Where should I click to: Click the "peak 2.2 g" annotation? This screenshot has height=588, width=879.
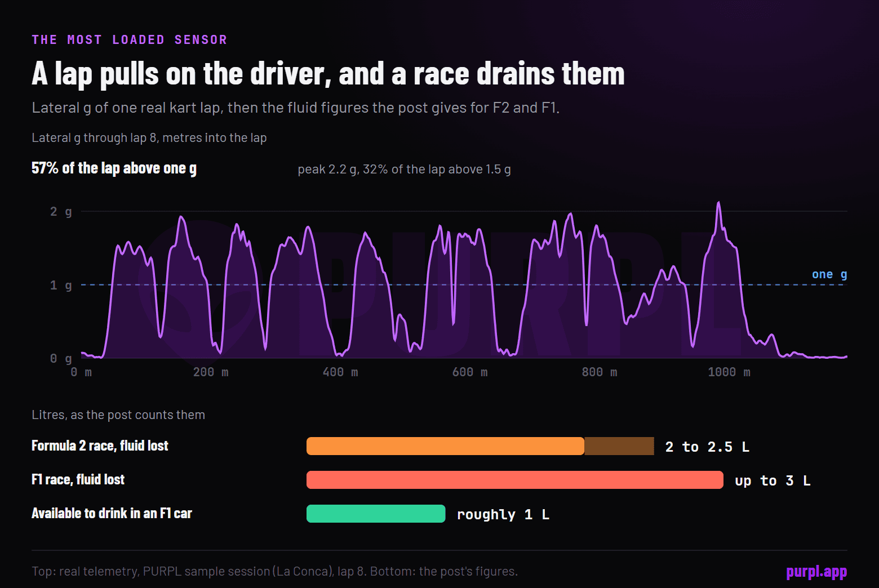pos(404,170)
